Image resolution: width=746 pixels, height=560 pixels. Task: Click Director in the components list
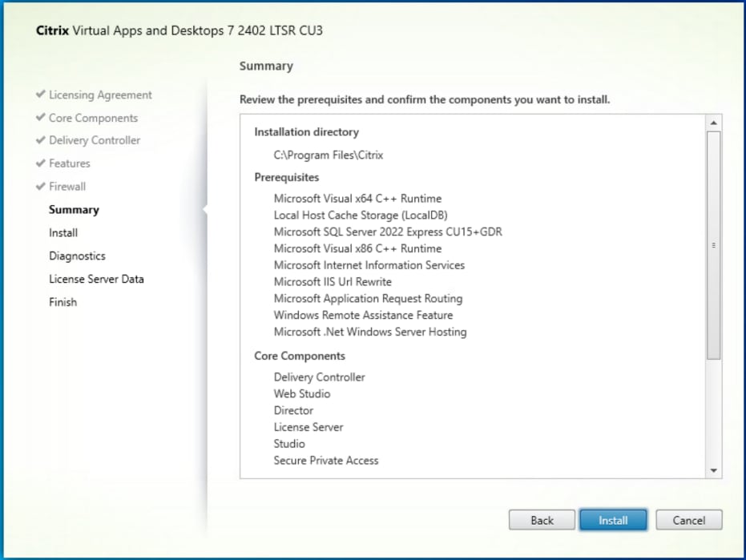[x=293, y=411]
